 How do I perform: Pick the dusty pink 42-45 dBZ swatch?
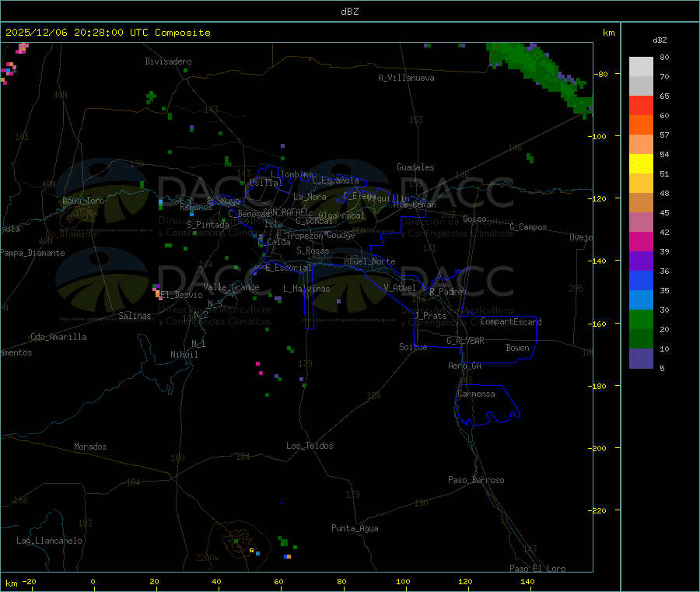click(641, 222)
